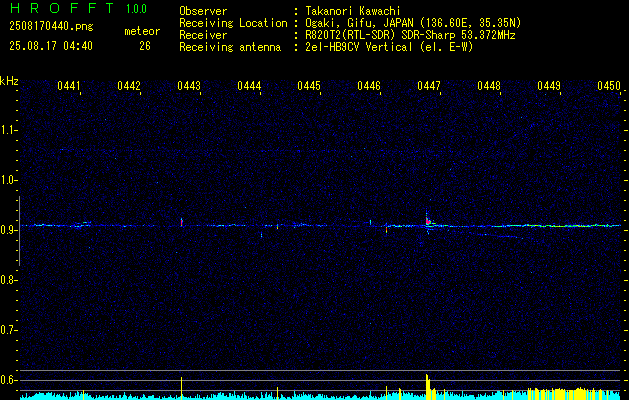Image resolution: width=629 pixels, height=400 pixels.
Task: Click the 1.0 kHz frequency label
Action: pyautogui.click(x=9, y=180)
